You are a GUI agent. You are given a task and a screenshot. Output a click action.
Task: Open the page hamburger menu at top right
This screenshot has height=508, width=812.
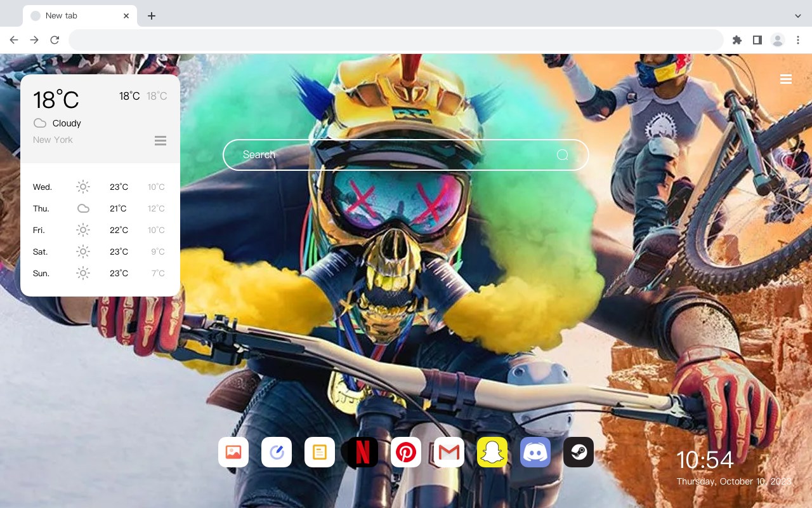click(786, 79)
